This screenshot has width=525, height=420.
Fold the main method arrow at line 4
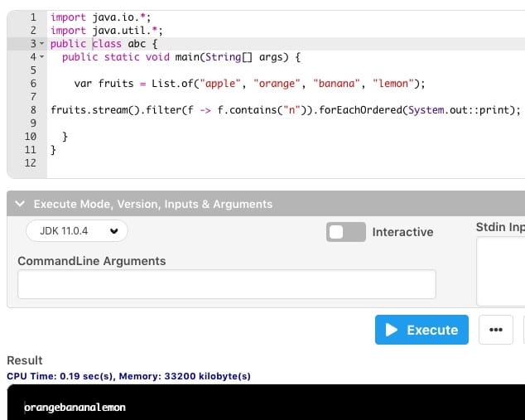coord(41,57)
